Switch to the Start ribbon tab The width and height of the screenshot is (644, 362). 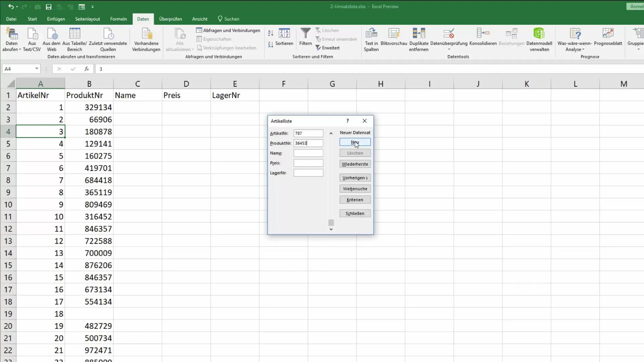32,19
